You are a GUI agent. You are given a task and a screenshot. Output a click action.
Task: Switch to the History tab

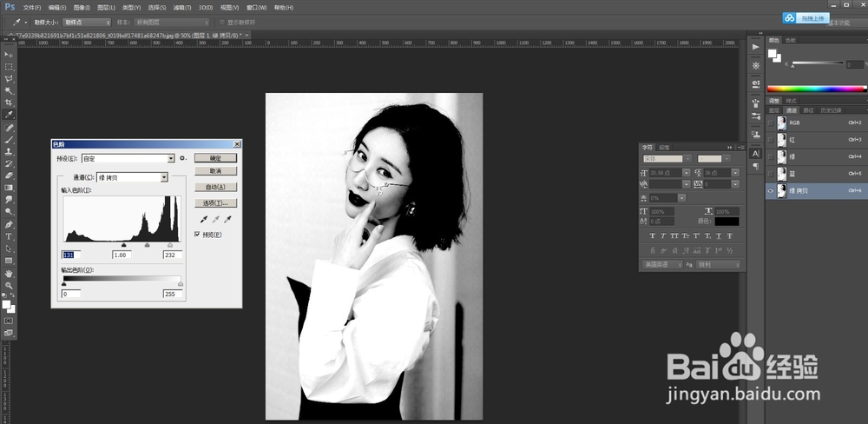[x=831, y=110]
